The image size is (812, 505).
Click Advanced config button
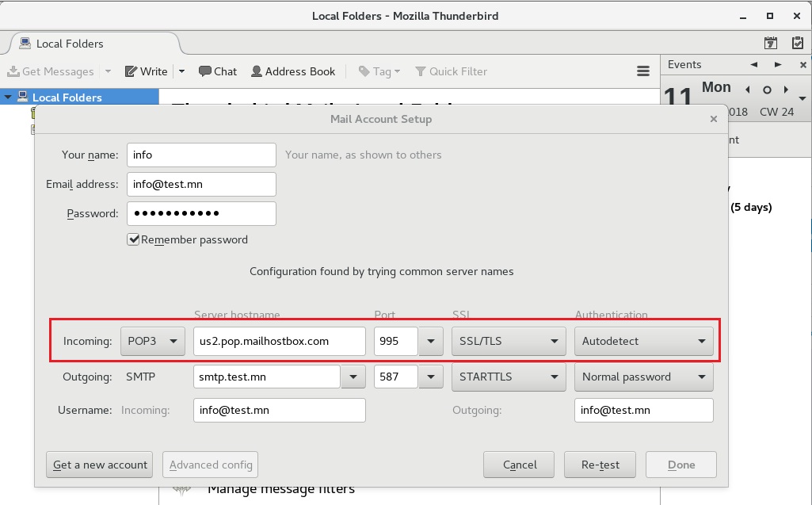[210, 465]
